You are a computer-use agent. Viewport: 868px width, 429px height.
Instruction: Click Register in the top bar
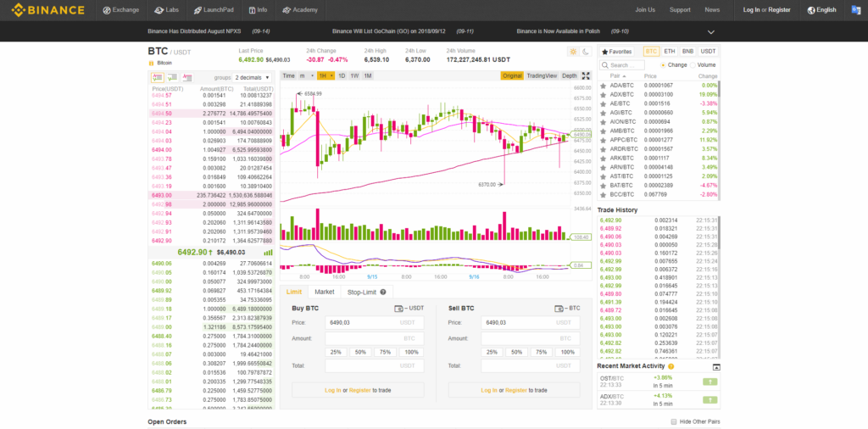coord(780,10)
